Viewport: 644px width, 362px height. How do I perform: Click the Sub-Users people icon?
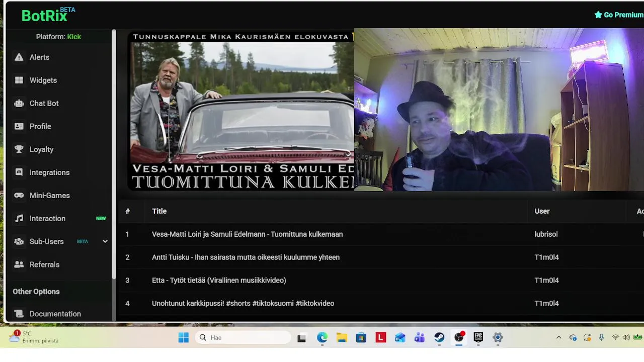click(19, 242)
